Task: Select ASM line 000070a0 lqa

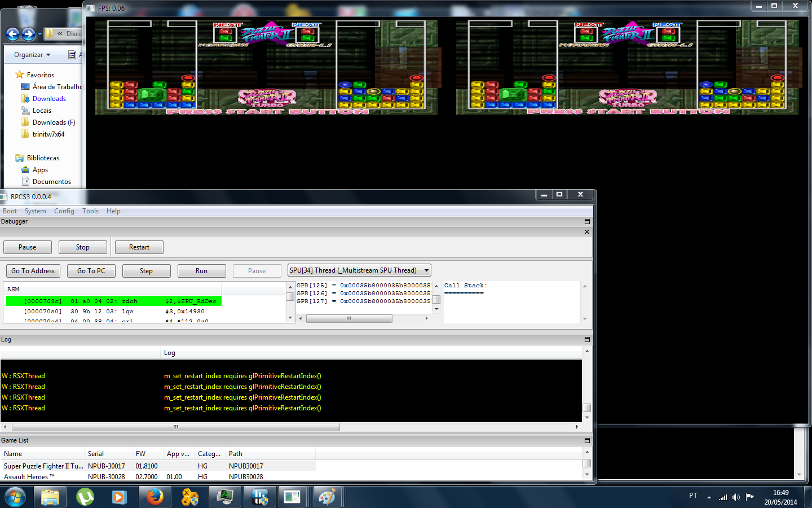Action: pyautogui.click(x=113, y=312)
